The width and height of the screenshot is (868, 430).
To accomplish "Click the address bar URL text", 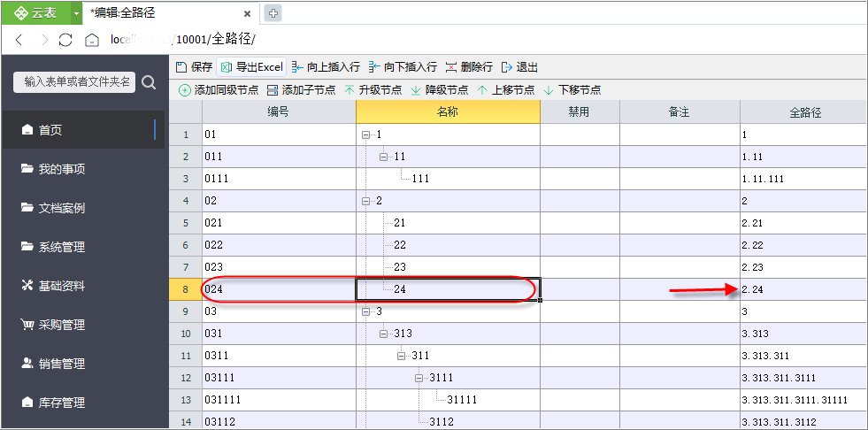I will point(182,40).
